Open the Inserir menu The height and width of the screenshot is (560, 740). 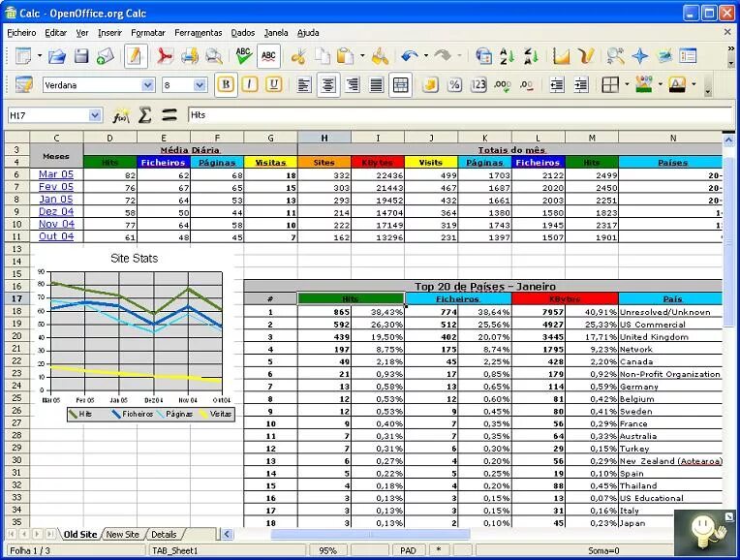pyautogui.click(x=110, y=33)
